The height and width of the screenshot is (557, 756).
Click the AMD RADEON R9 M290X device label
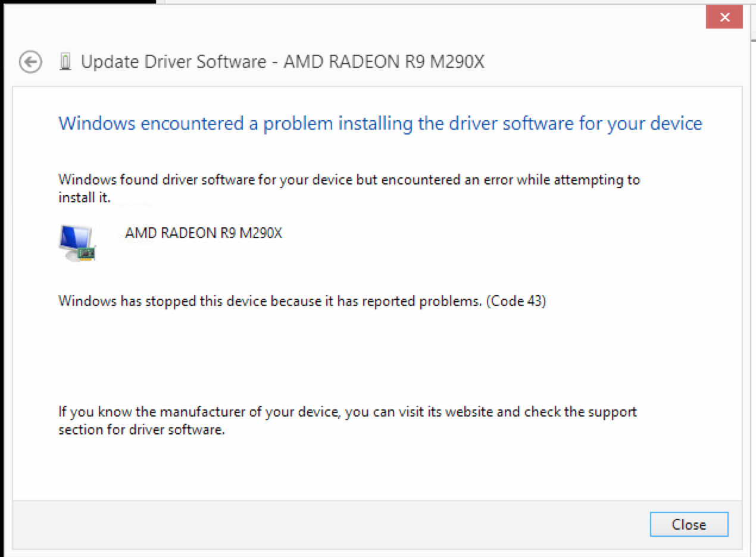pyautogui.click(x=204, y=233)
